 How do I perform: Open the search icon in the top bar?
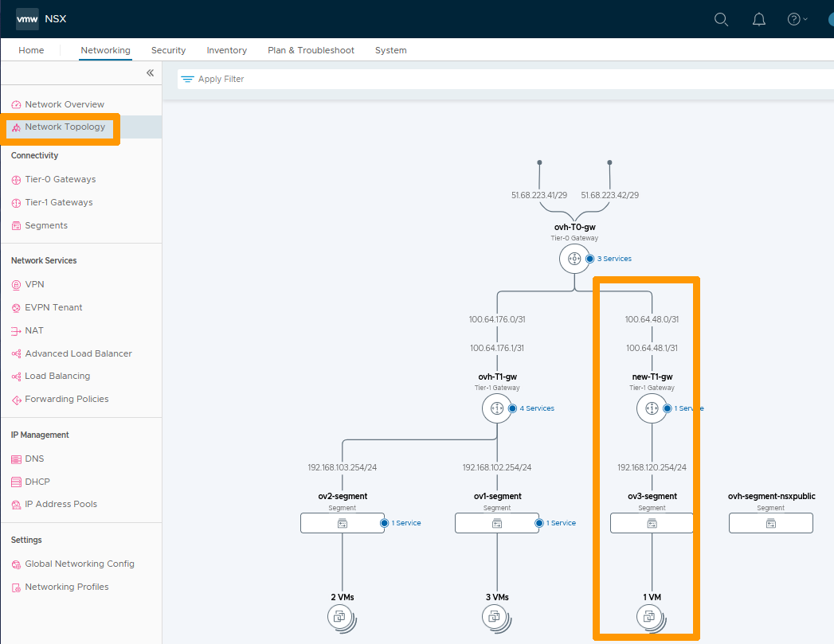721,19
